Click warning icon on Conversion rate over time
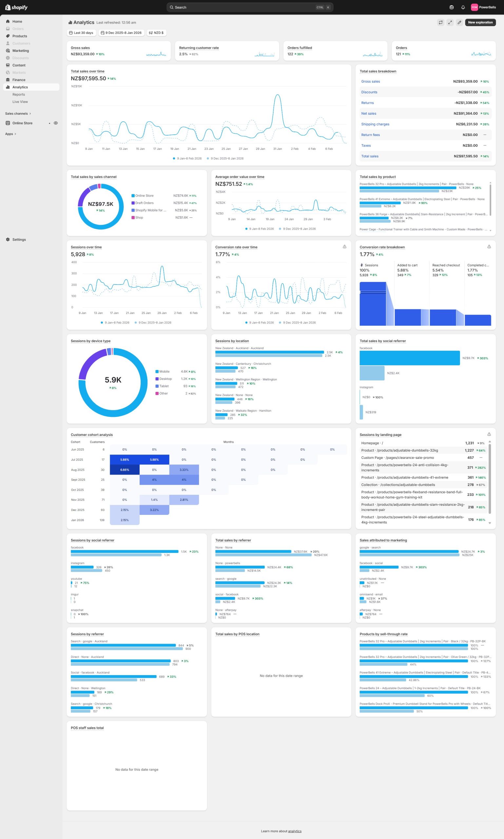504x839 pixels. (x=344, y=246)
